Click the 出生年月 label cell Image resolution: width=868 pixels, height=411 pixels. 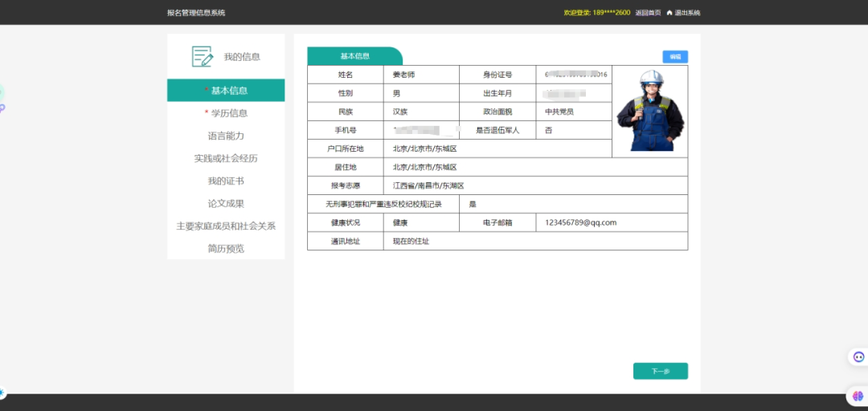point(497,93)
